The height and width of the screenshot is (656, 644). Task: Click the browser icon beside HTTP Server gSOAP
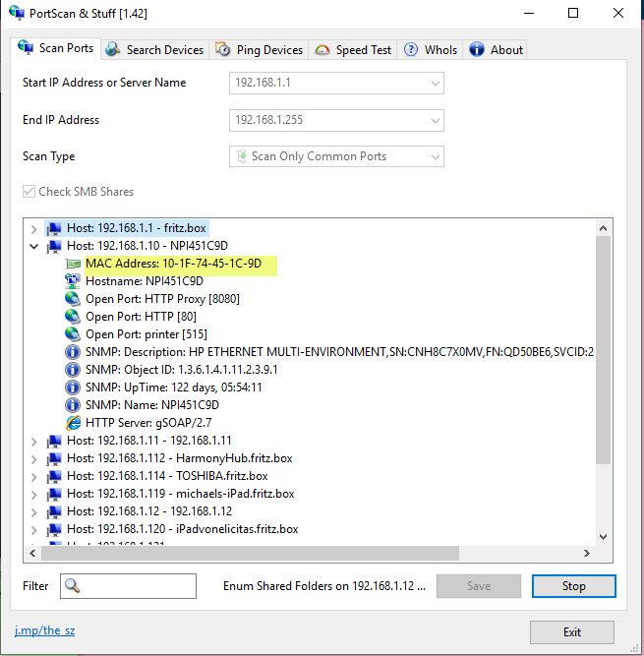(x=73, y=423)
